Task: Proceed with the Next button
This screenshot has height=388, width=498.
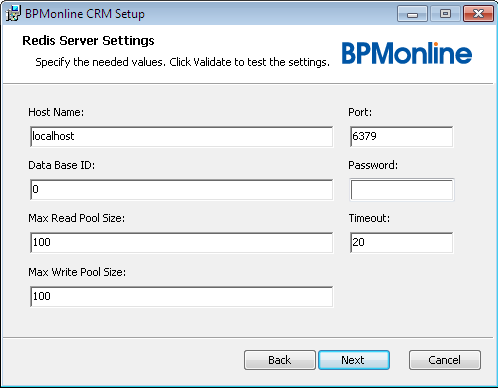Action: pyautogui.click(x=354, y=360)
